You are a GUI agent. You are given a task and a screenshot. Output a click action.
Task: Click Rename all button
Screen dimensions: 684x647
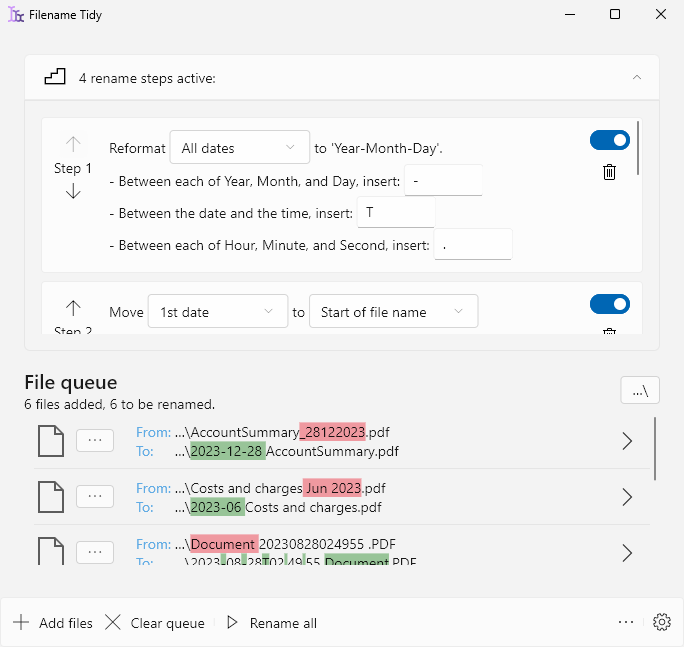[x=271, y=623]
